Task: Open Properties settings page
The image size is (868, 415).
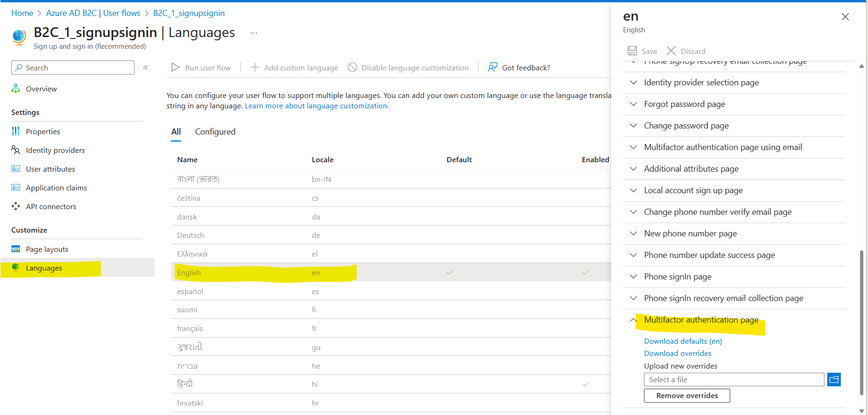Action: pyautogui.click(x=43, y=131)
